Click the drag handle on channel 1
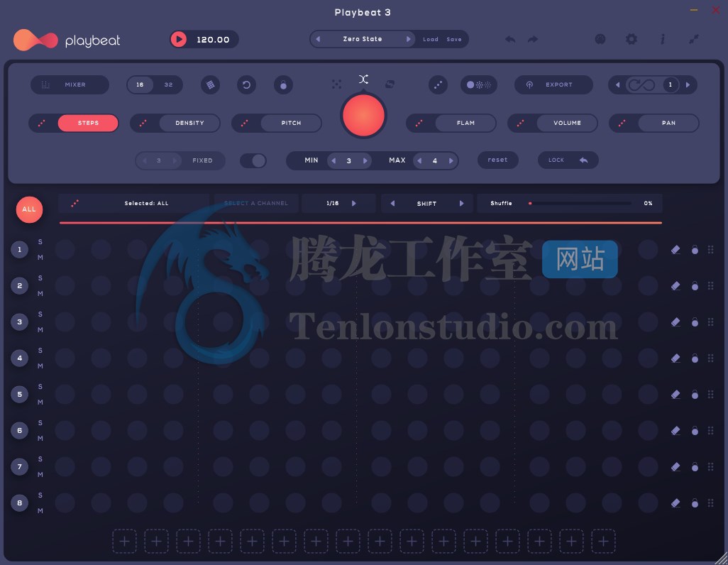 point(711,250)
